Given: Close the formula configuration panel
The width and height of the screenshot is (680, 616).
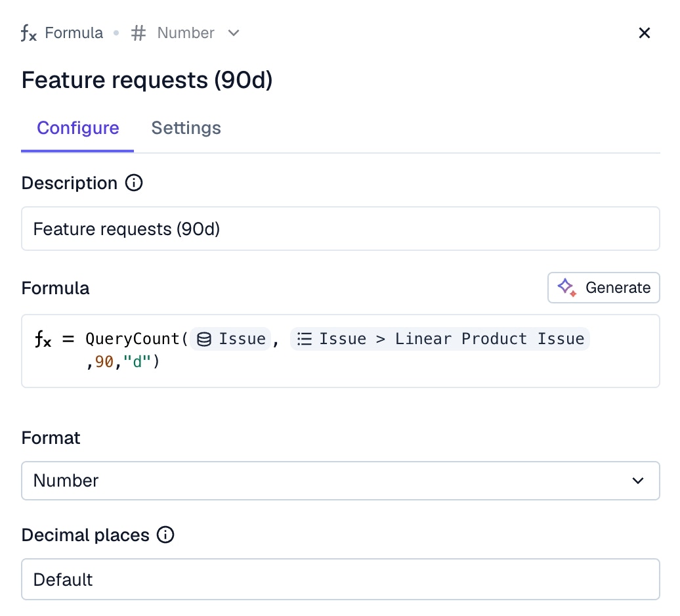Looking at the screenshot, I should pyautogui.click(x=645, y=33).
